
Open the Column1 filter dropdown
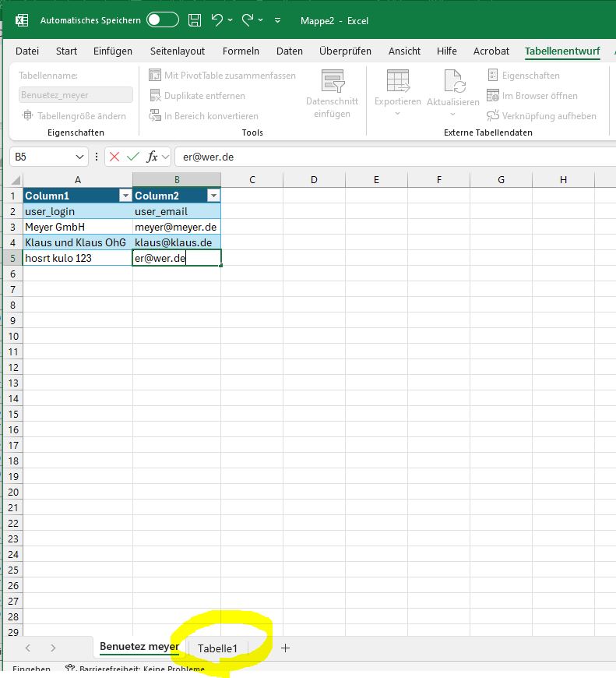124,196
